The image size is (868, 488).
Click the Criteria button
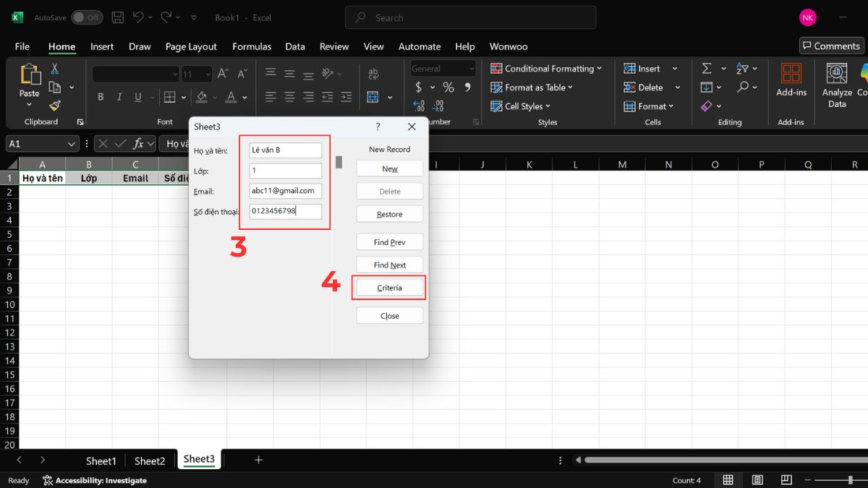coord(389,287)
